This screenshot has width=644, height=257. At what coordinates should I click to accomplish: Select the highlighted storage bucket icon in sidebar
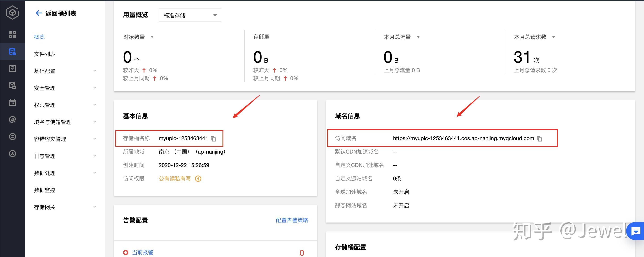(x=13, y=51)
